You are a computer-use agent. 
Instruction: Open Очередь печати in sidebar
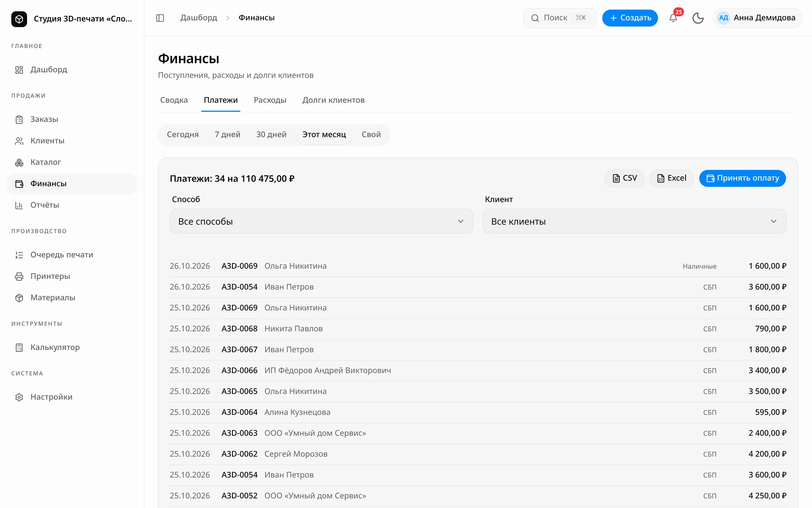click(x=72, y=255)
